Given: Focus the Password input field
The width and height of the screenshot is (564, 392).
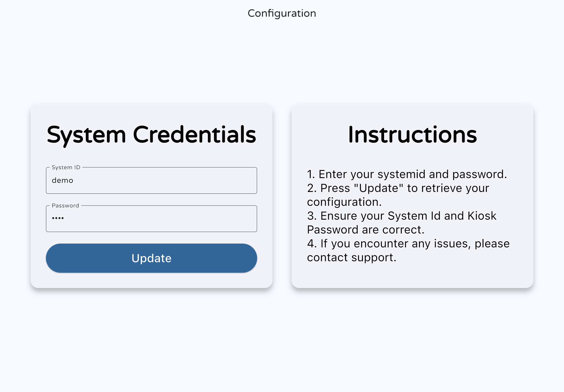Looking at the screenshot, I should click(151, 219).
